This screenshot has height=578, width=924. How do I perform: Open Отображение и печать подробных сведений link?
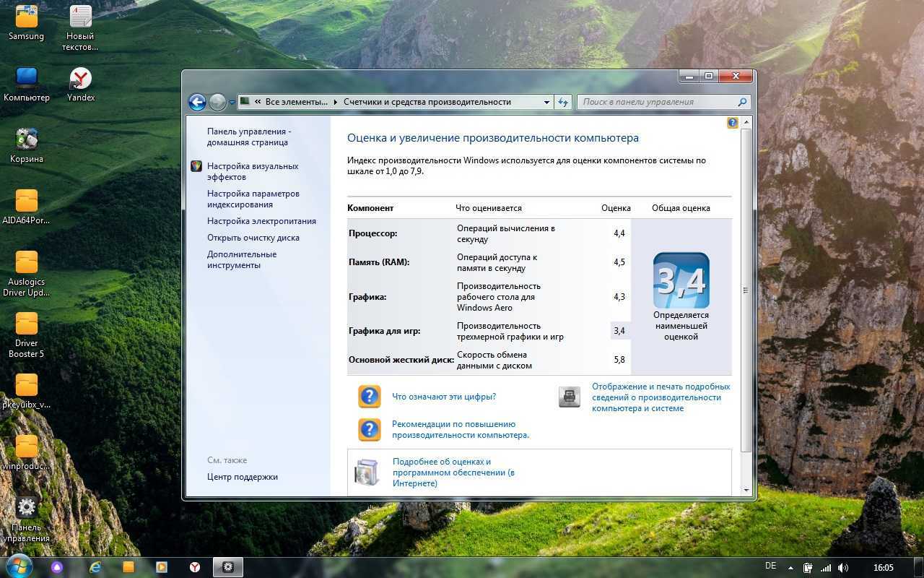(661, 397)
